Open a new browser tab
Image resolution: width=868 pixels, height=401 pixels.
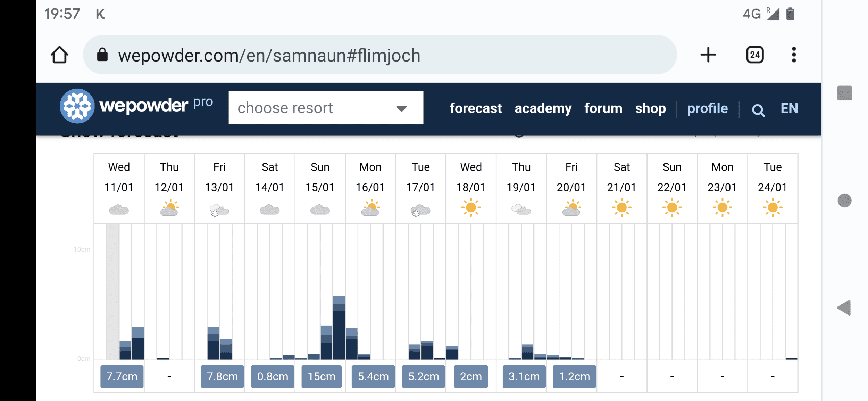708,55
